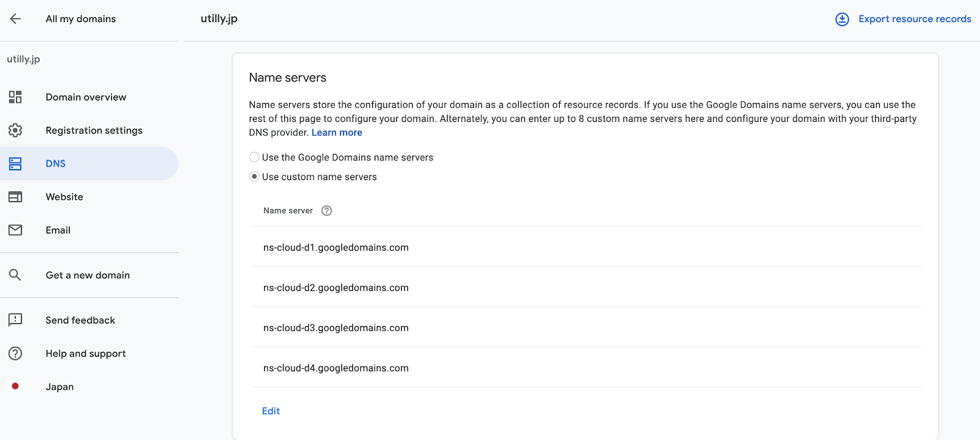
Task: Click Export resource records link
Action: click(914, 19)
